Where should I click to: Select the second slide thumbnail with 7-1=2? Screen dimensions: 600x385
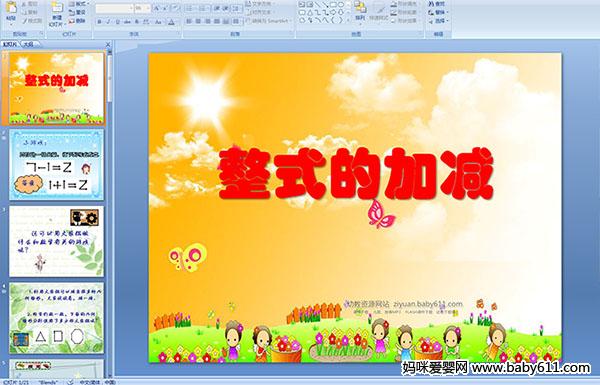coord(57,165)
